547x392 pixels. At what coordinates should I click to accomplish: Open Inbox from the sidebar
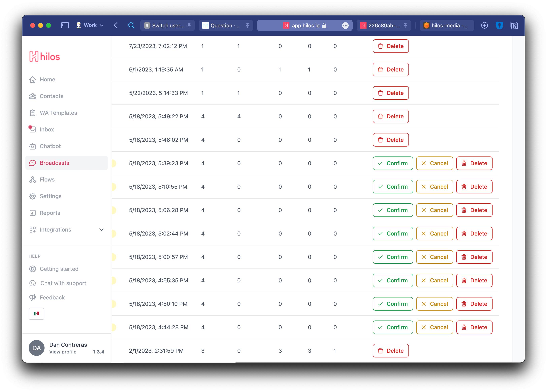click(47, 129)
